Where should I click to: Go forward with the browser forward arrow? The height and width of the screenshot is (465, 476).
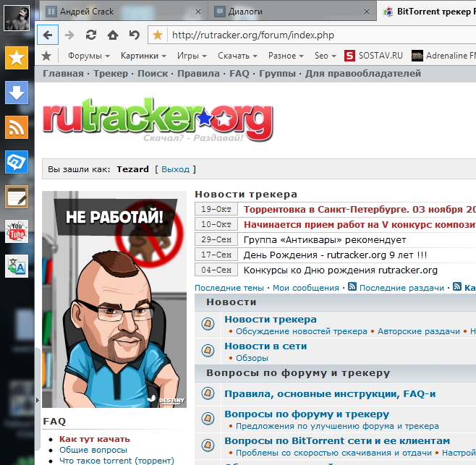click(x=69, y=35)
